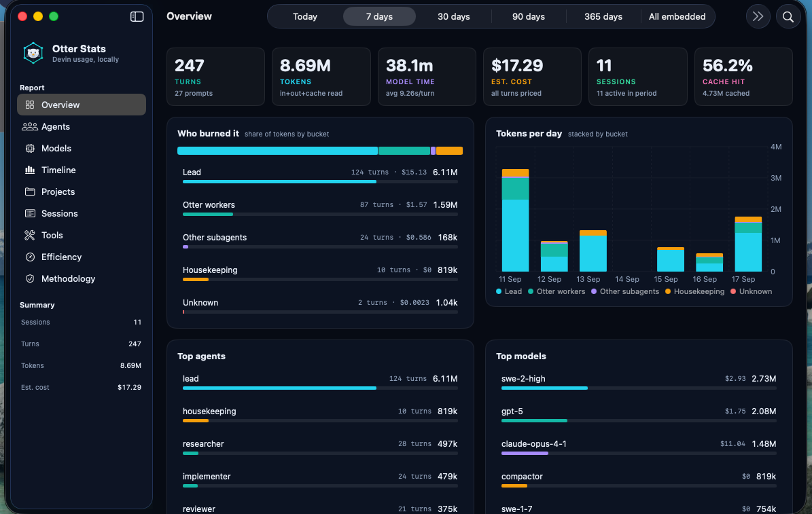
Task: Click the Projects folder icon
Action: coord(30,191)
